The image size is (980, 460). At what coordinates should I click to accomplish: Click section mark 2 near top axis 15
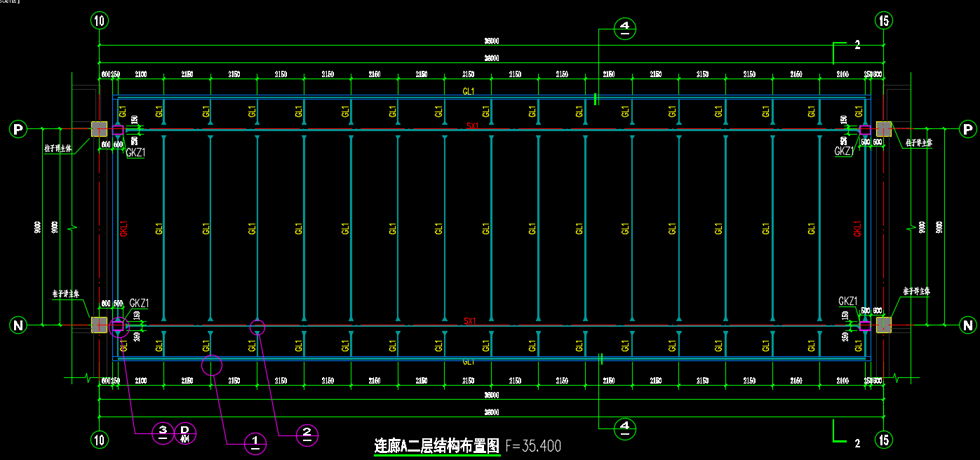point(857,46)
